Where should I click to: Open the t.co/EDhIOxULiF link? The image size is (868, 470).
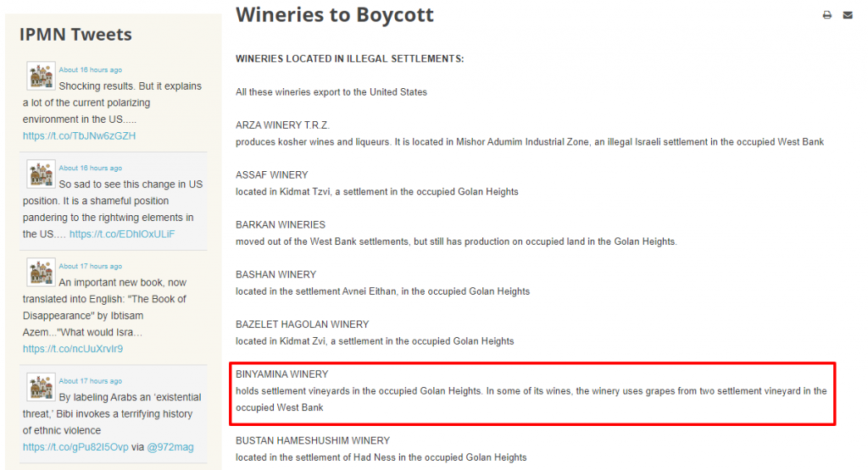pos(122,235)
